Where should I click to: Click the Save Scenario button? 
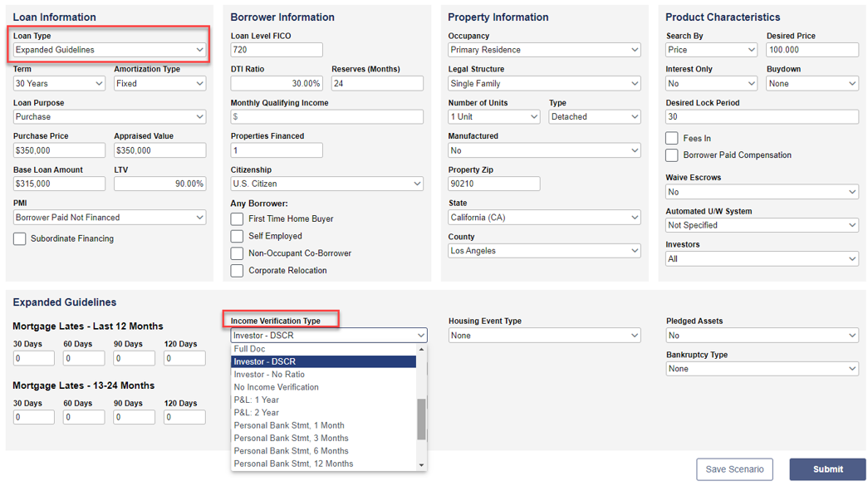pos(734,469)
